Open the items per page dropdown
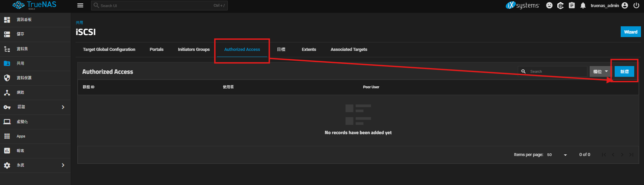The height and width of the screenshot is (185, 644). click(x=557, y=155)
